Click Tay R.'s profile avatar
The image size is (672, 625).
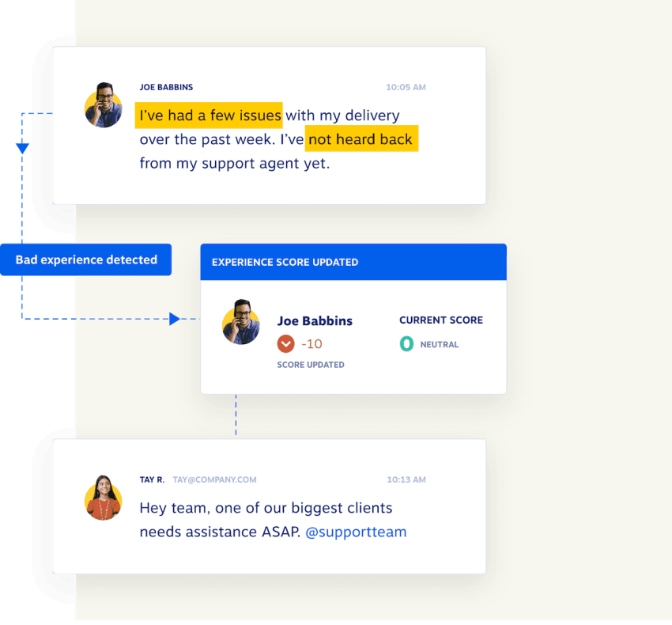[102, 498]
